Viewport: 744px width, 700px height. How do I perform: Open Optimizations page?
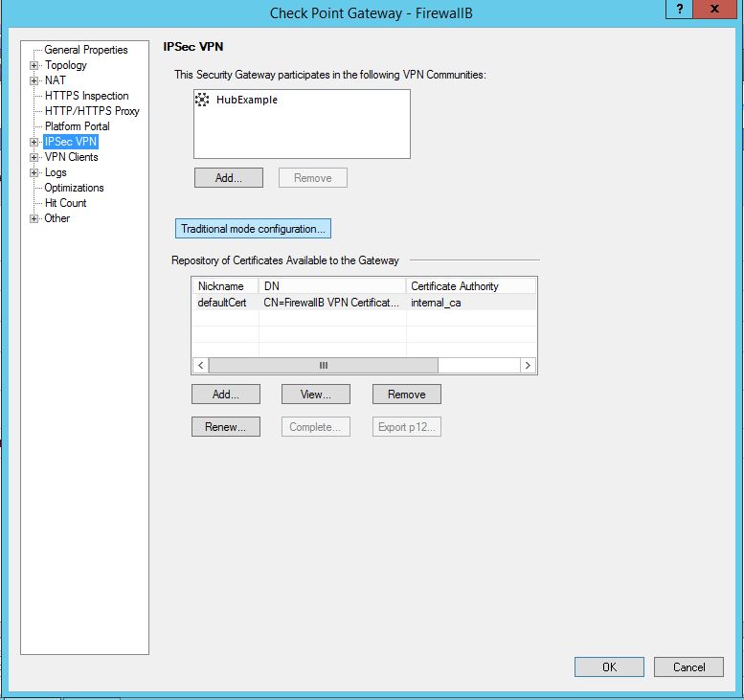[74, 188]
